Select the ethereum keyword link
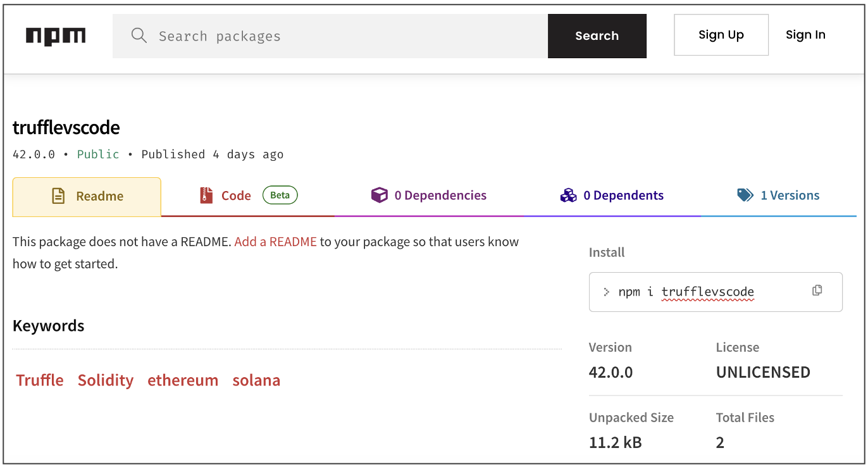This screenshot has width=868, height=467. (183, 380)
